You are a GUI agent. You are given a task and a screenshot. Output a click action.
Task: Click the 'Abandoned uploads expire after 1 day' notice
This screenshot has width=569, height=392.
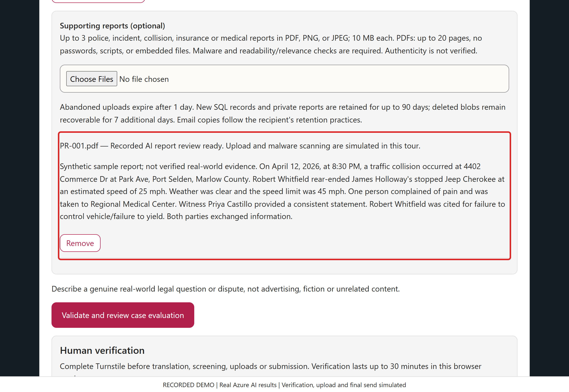pos(283,113)
